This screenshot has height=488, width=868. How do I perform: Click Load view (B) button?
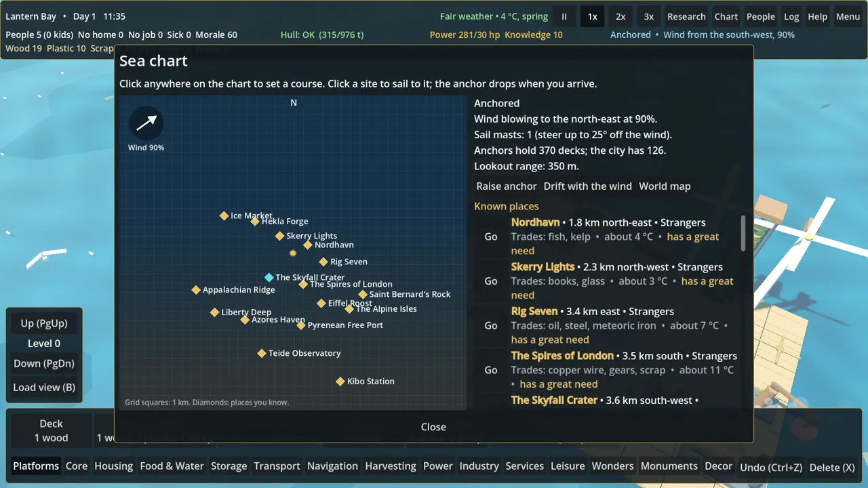click(x=44, y=387)
